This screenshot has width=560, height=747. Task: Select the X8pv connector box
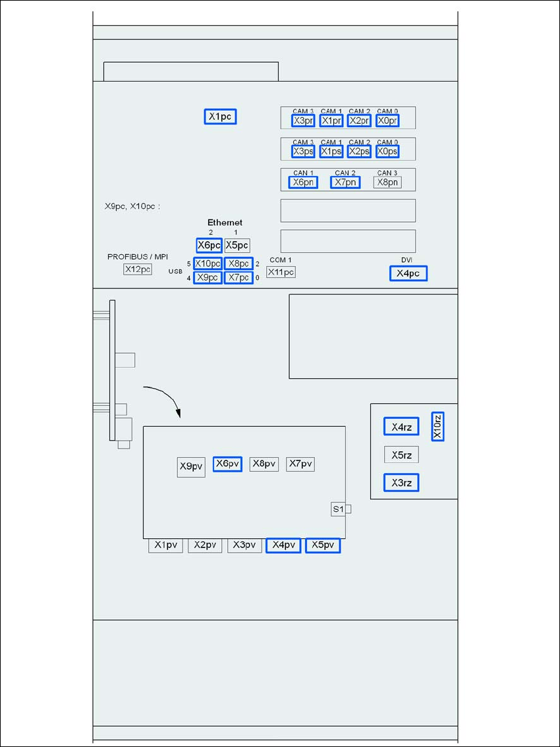click(x=264, y=464)
